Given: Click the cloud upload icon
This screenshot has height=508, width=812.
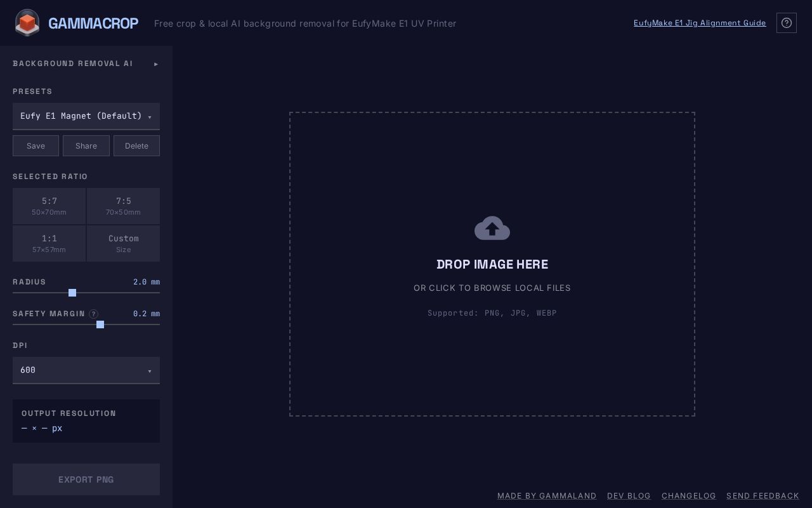Looking at the screenshot, I should (x=492, y=228).
